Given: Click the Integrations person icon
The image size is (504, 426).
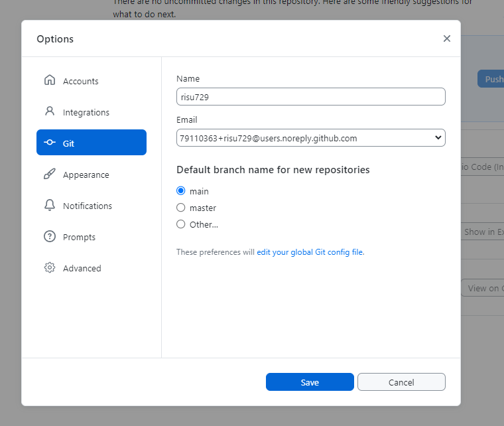Looking at the screenshot, I should coord(50,111).
